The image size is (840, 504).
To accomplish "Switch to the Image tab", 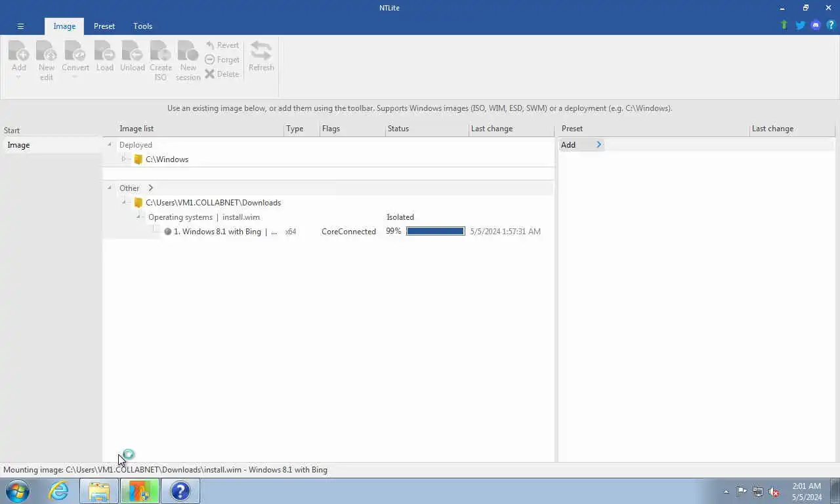I will [x=64, y=26].
